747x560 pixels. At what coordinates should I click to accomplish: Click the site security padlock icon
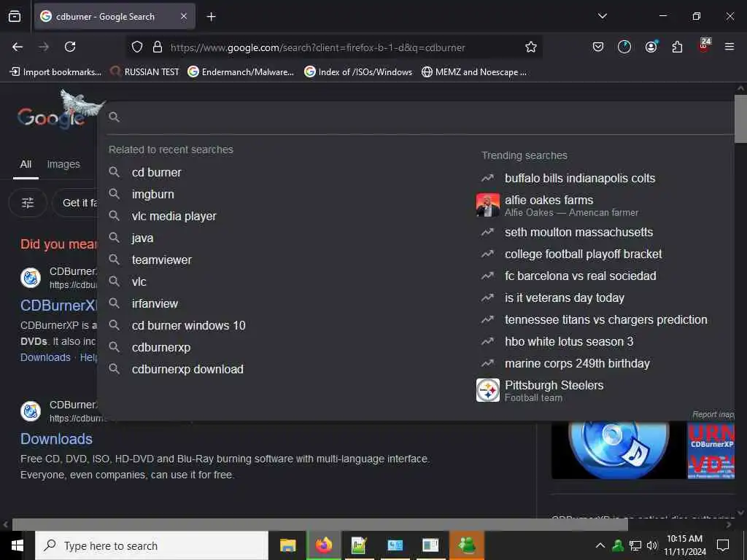point(158,47)
